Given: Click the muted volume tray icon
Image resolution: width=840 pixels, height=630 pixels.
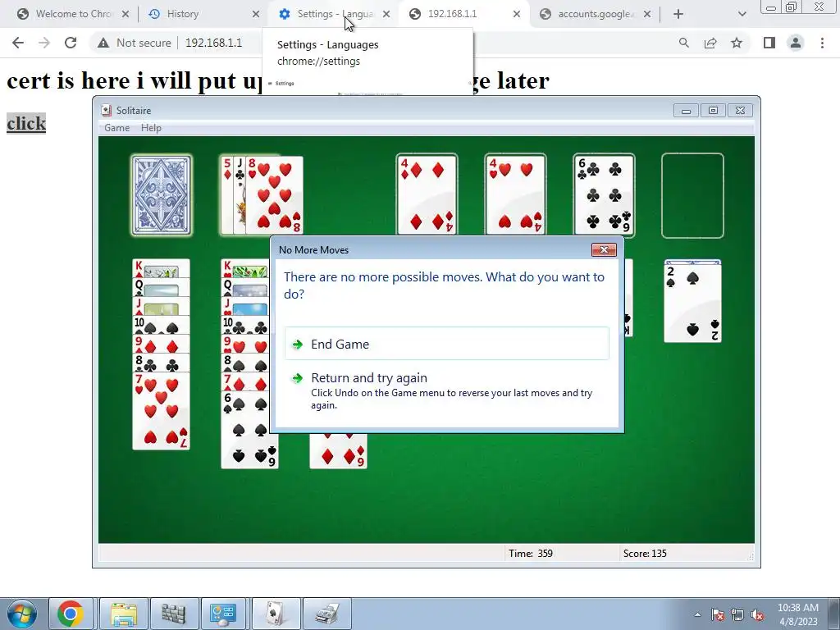Looking at the screenshot, I should (757, 614).
